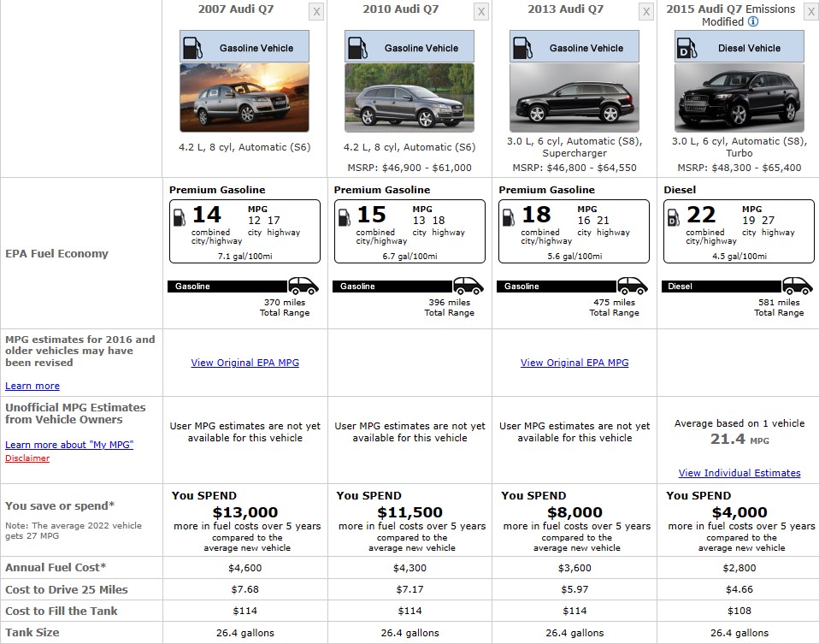Click the 2007 Gasoline range bar

coord(227,287)
